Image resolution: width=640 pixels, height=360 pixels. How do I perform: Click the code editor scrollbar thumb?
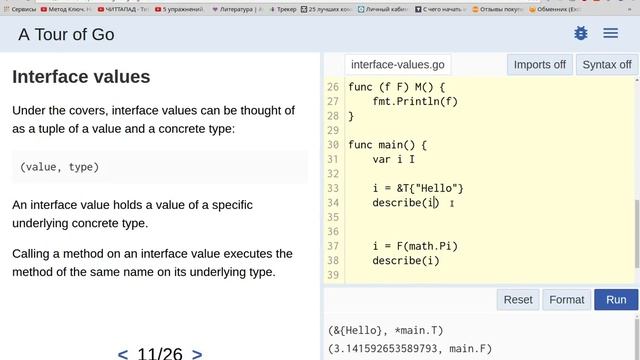click(637, 233)
